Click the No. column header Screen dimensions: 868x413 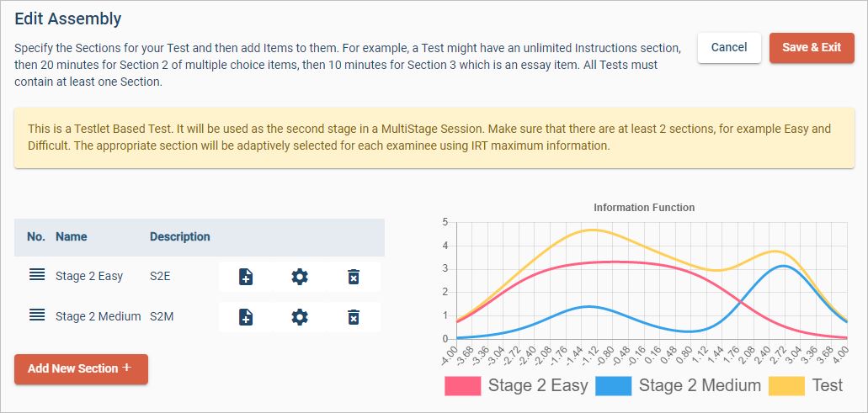point(36,237)
